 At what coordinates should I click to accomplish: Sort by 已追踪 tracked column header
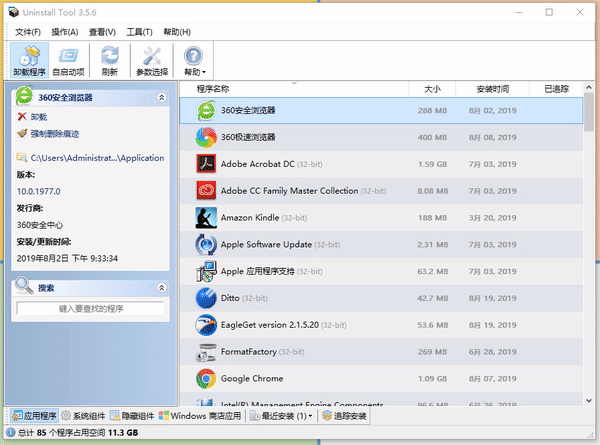556,89
